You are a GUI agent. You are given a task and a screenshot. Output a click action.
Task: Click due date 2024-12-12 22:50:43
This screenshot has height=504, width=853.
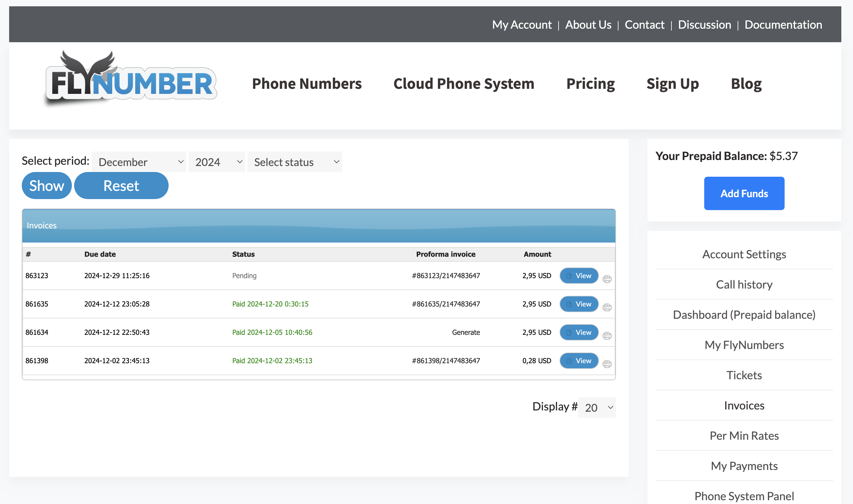(117, 332)
